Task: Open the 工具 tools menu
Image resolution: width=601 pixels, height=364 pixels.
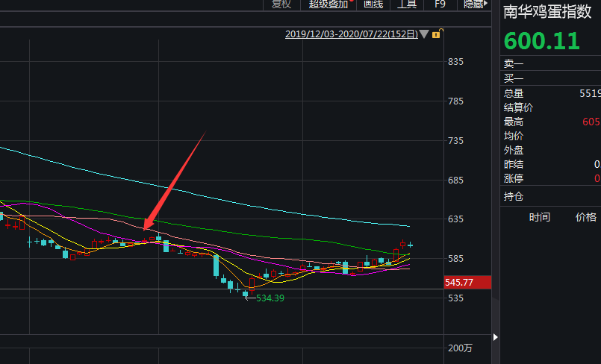Action: point(406,4)
